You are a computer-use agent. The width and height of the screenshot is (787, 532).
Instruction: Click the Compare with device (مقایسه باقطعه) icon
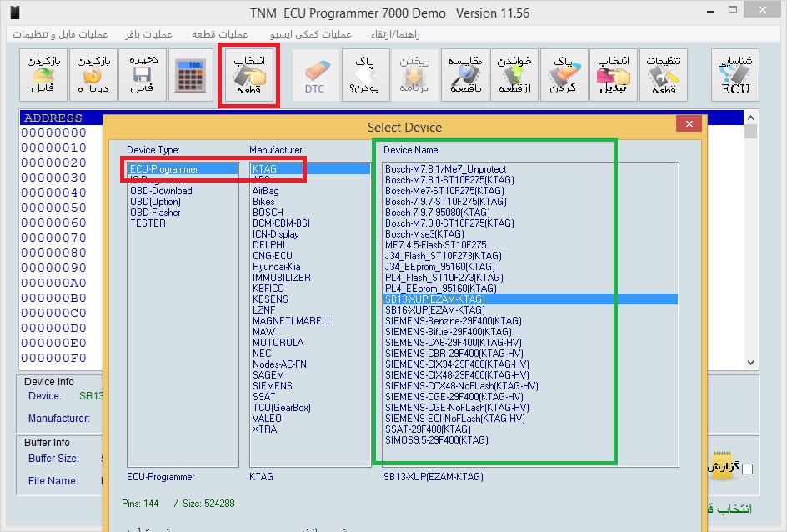pyautogui.click(x=464, y=75)
